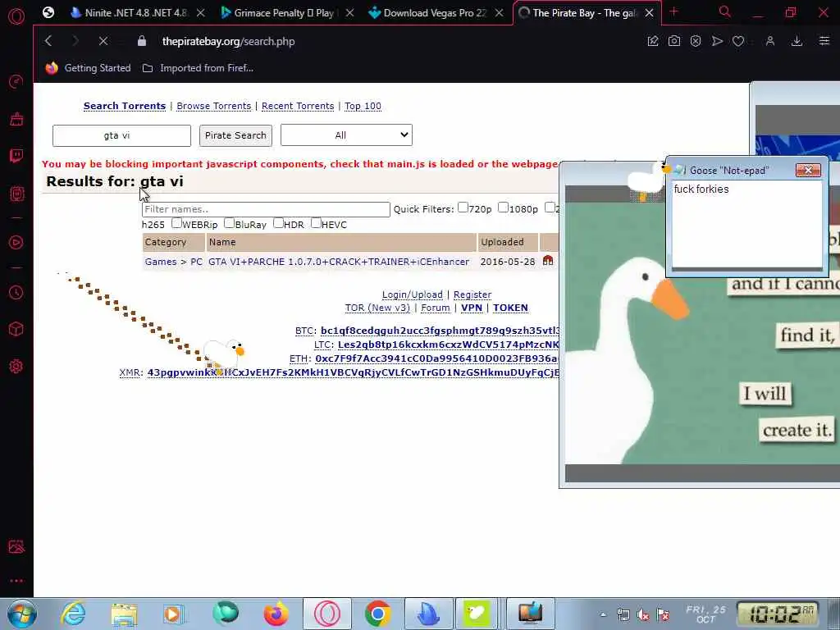The width and height of the screenshot is (840, 630).
Task: Click the padlock site security icon
Action: tap(141, 41)
